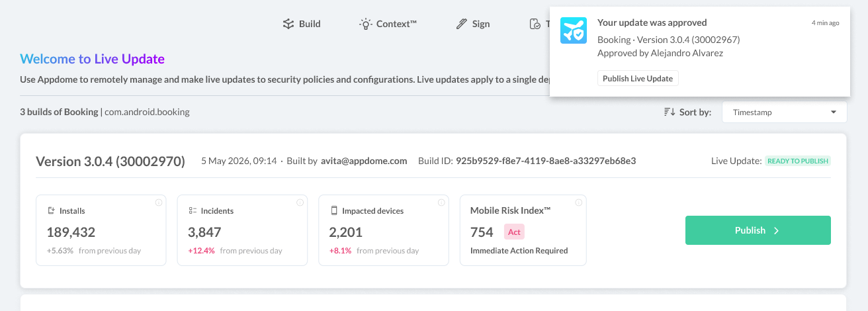
Task: Click the +5.63% installs change
Action: tap(60, 251)
